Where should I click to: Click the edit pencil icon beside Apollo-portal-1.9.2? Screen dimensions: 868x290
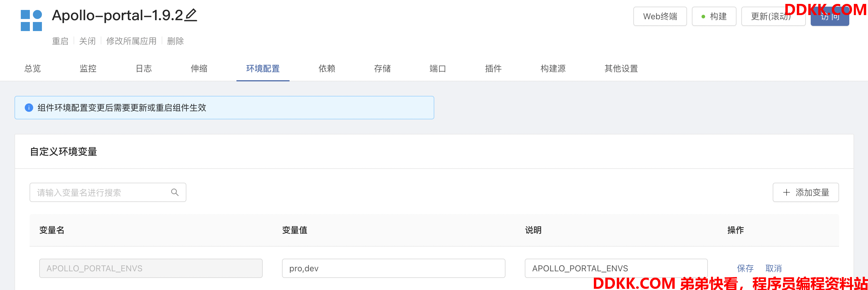pos(191,15)
